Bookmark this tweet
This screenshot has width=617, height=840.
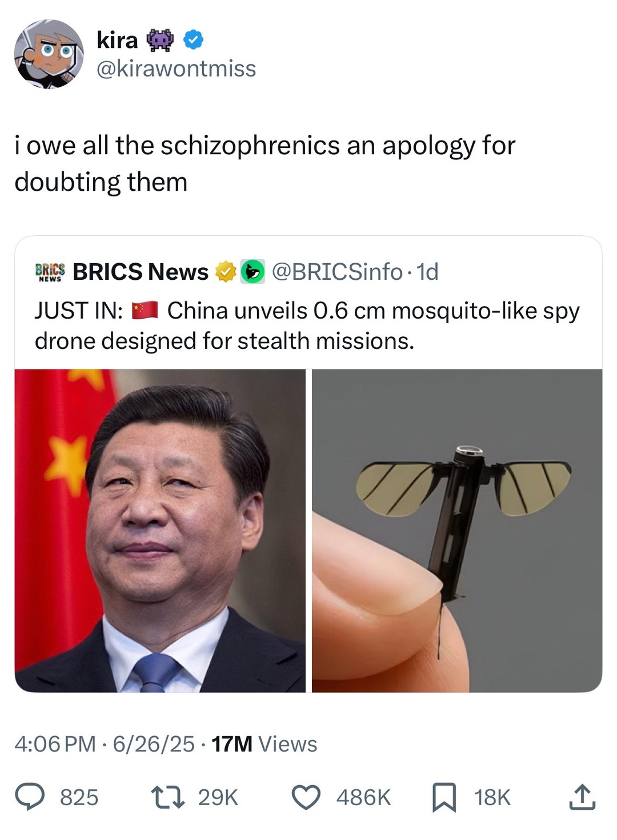[x=444, y=798]
